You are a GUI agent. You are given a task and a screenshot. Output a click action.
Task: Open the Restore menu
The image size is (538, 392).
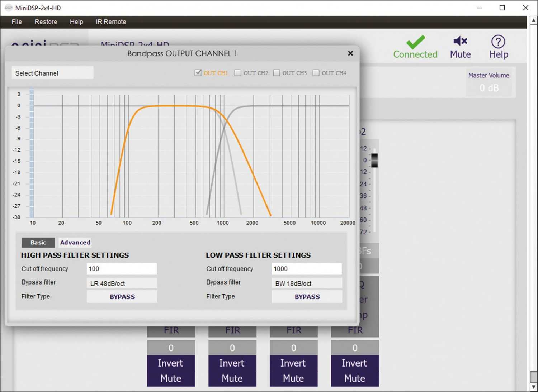46,22
